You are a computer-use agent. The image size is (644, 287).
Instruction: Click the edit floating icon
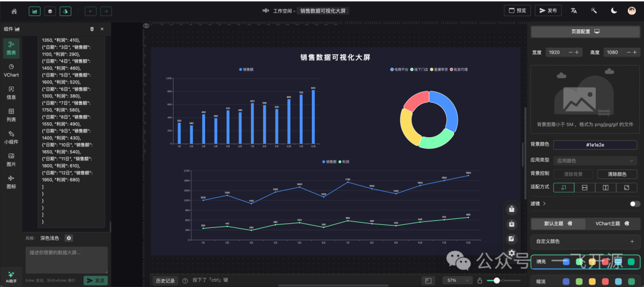[x=512, y=239]
